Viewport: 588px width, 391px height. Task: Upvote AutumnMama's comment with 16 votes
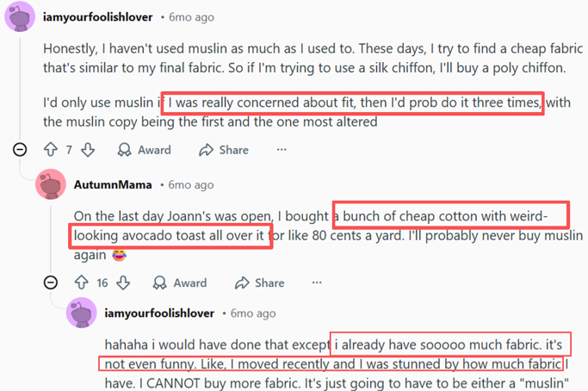point(81,282)
